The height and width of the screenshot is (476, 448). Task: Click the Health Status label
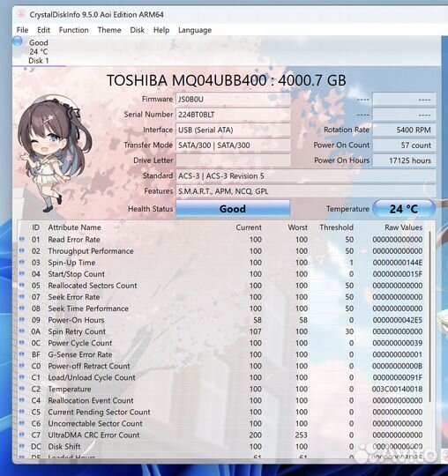click(150, 209)
